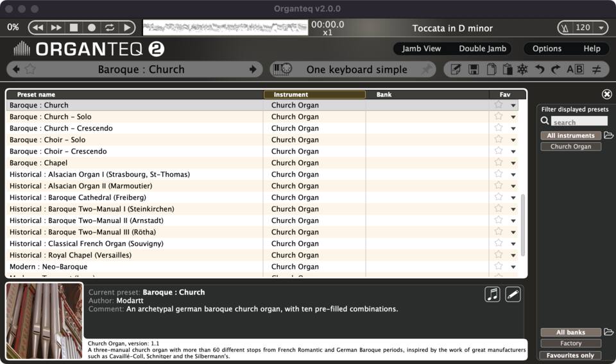The width and height of the screenshot is (616, 364).
Task: Star the Historical : Royal Chapel (Versailles) preset
Action: coord(499,254)
